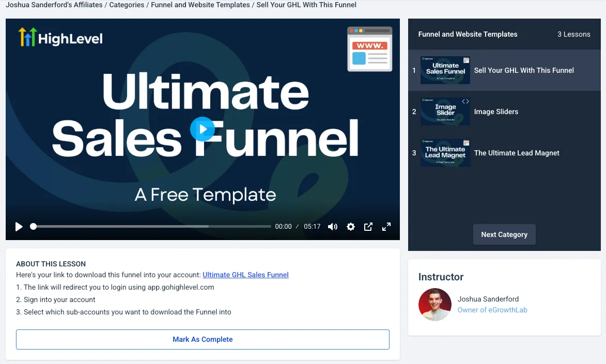Open lesson 1 Sell Your GHL With This Funnel
Screen dimensions: 606x364
[x=504, y=70]
